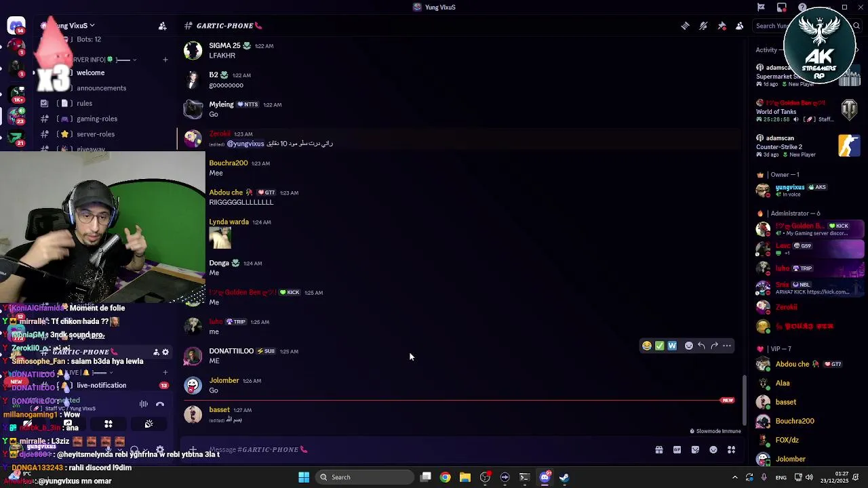Viewport: 868px width, 488px height.
Task: Open yungvixus in Owner member list
Action: coord(810,190)
